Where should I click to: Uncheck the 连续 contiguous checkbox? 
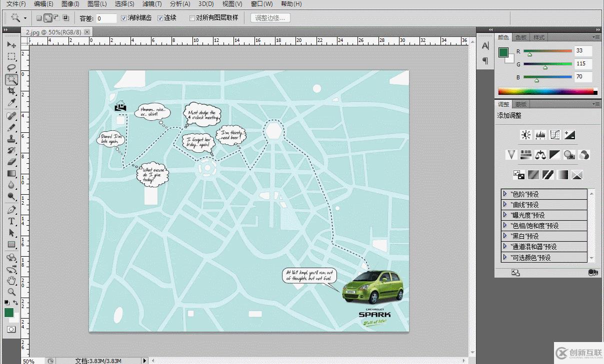tap(160, 18)
